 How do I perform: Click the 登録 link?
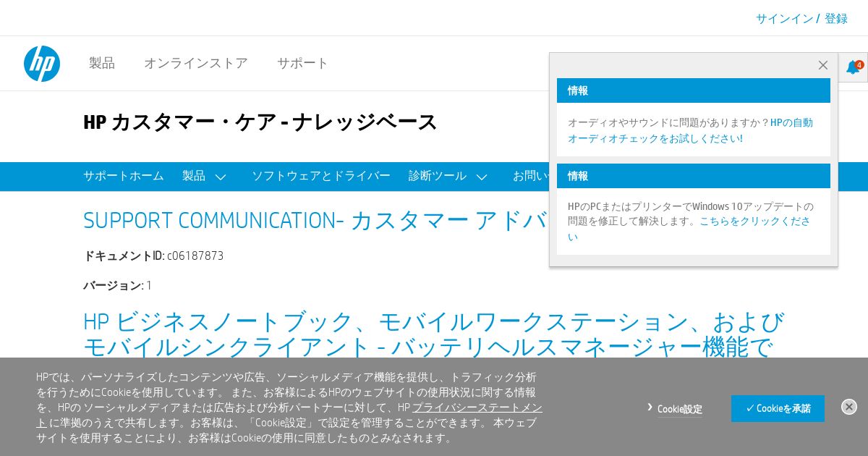point(836,19)
